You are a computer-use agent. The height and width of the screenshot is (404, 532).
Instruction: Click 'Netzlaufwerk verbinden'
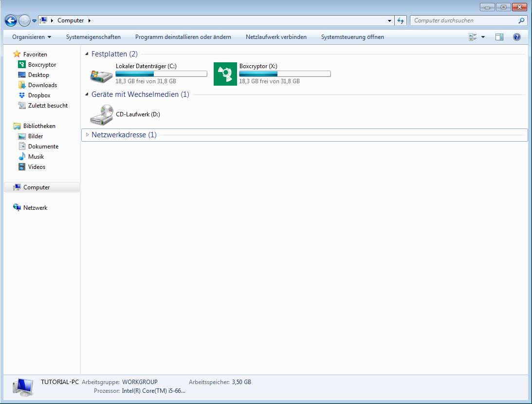click(276, 37)
